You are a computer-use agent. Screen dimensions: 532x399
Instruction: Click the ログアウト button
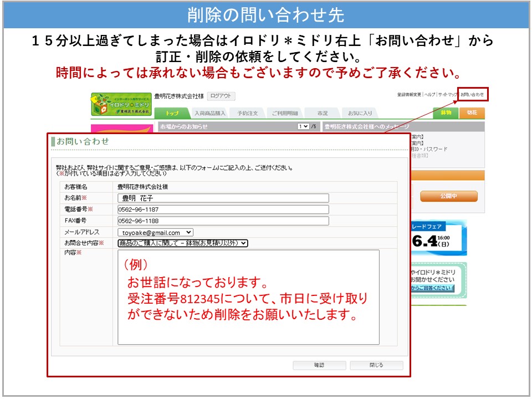pyautogui.click(x=222, y=96)
